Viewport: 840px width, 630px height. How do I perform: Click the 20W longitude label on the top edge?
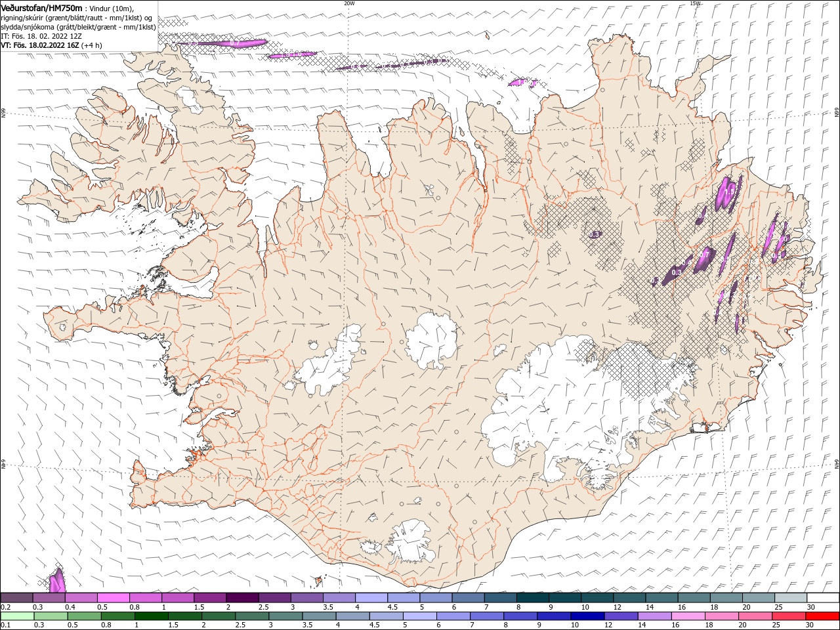349,3
